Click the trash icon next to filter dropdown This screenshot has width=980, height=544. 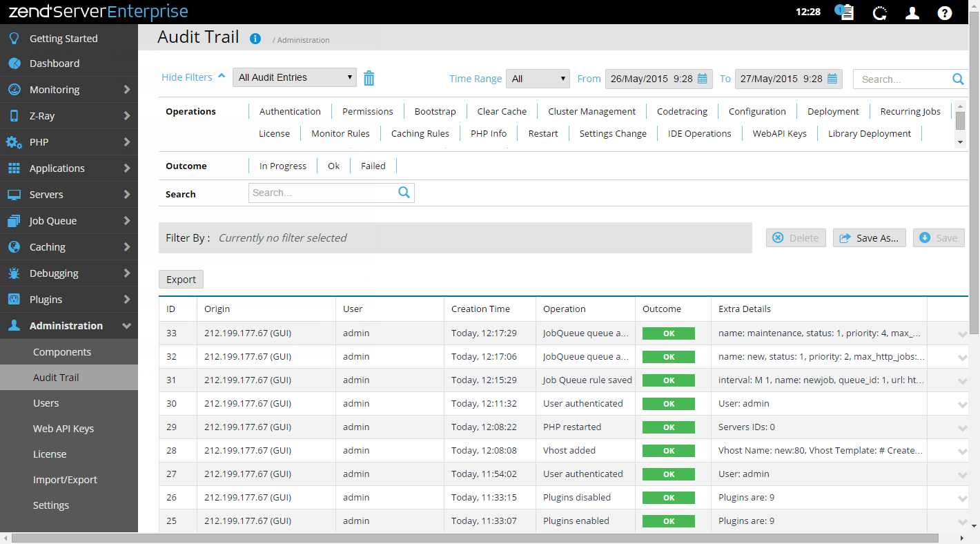(x=369, y=78)
